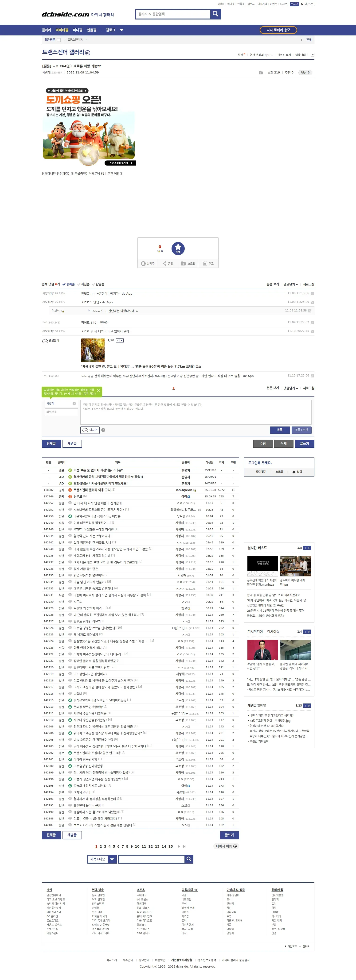Next page arrow in 디시미디어 panel
The width and height of the screenshot is (356, 980).
(309, 631)
